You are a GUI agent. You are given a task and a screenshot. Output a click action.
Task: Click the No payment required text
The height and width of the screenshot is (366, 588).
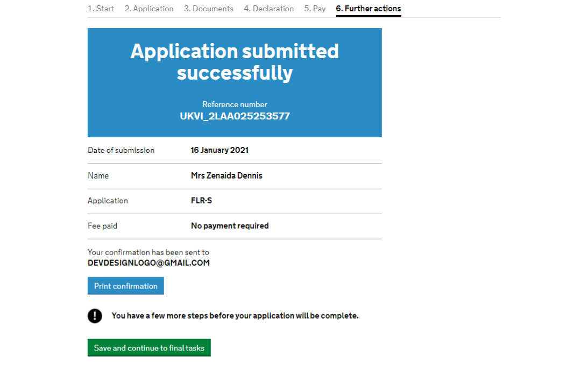click(230, 226)
